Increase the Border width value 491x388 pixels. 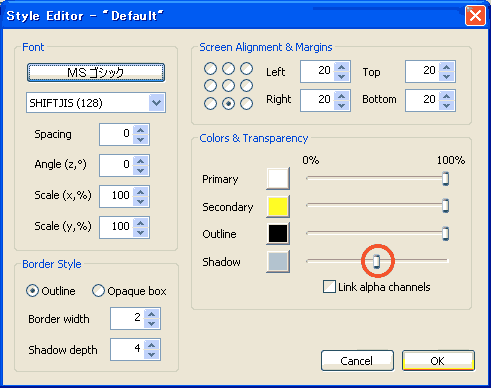(152, 314)
